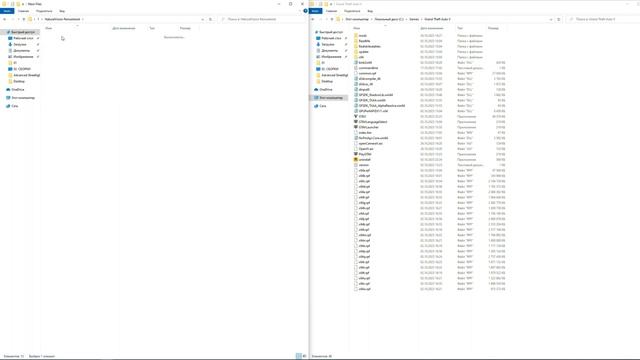The image size is (640, 360).
Task: Open address bar dropdown in GTA V window
Action: click(551, 19)
